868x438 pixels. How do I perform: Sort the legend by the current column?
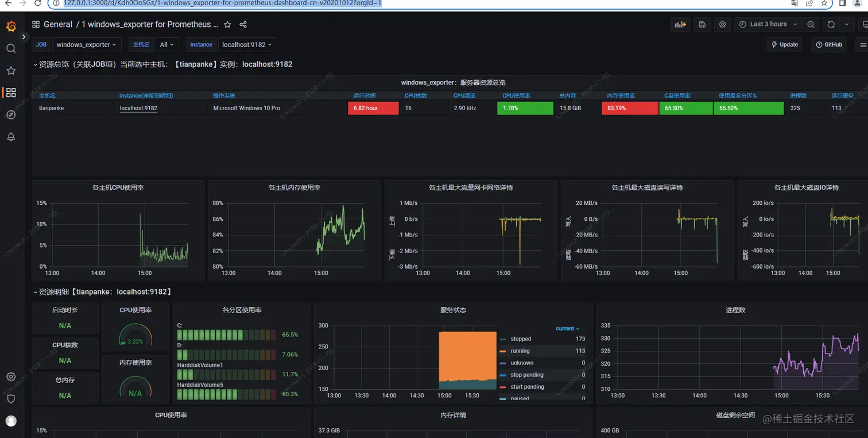point(567,328)
